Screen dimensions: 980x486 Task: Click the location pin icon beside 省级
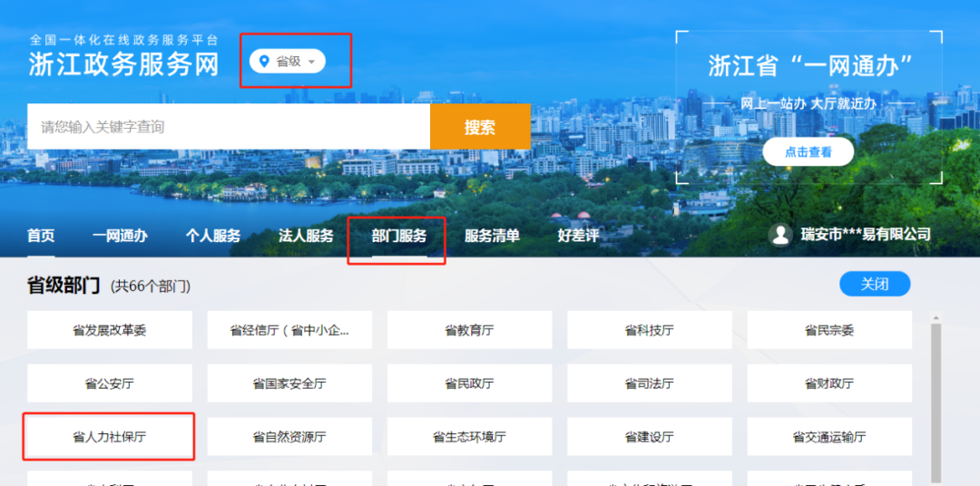(x=264, y=62)
